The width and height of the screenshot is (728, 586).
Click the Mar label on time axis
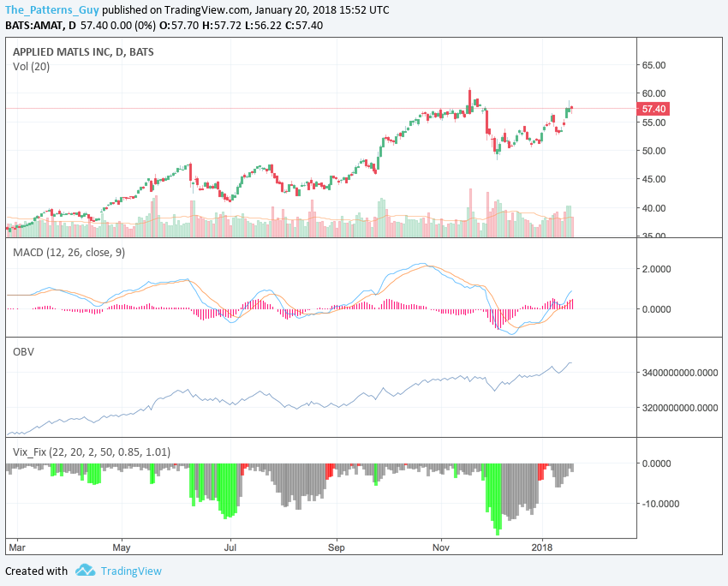tap(17, 547)
